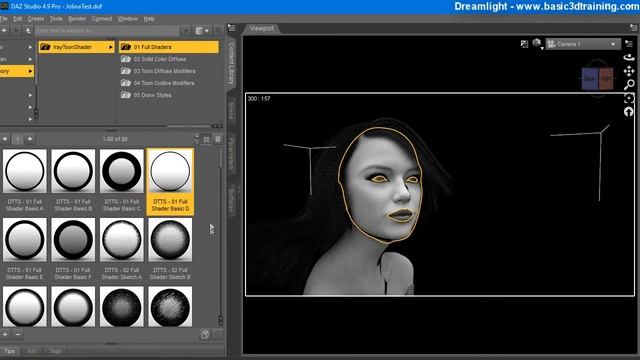This screenshot has width=640, height=360.
Task: Click the minus button below the thumbnails
Action: [18, 334]
